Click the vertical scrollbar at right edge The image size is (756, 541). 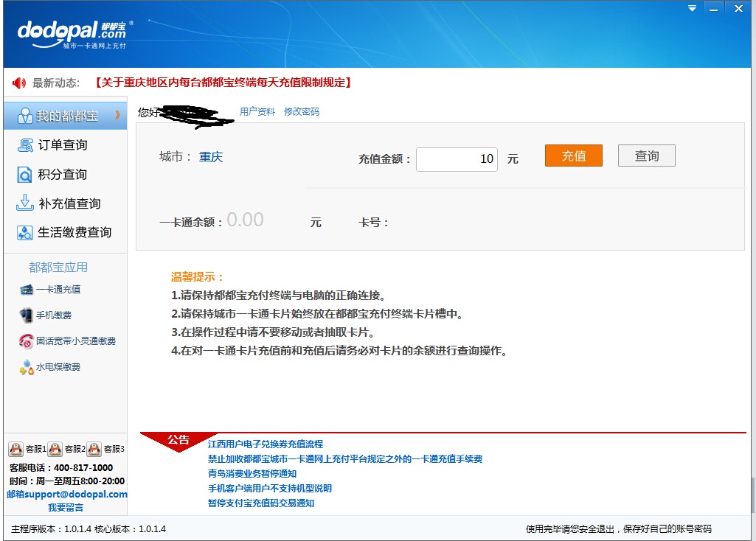point(752,494)
